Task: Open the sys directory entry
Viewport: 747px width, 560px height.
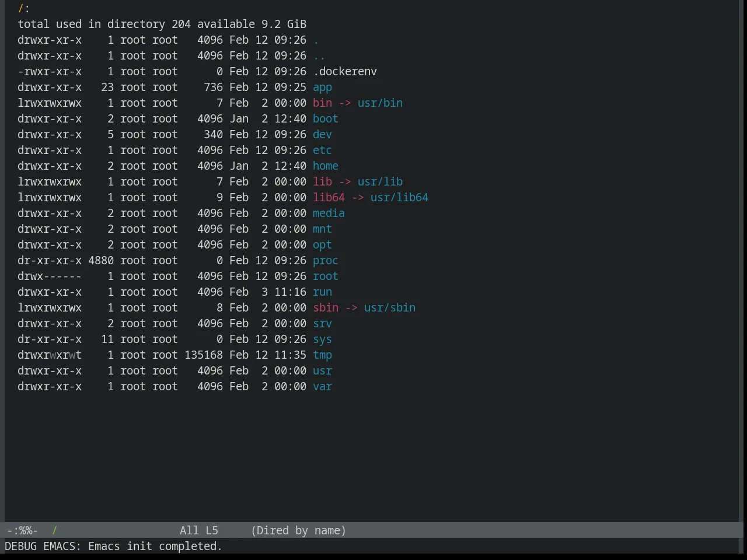Action: click(322, 339)
